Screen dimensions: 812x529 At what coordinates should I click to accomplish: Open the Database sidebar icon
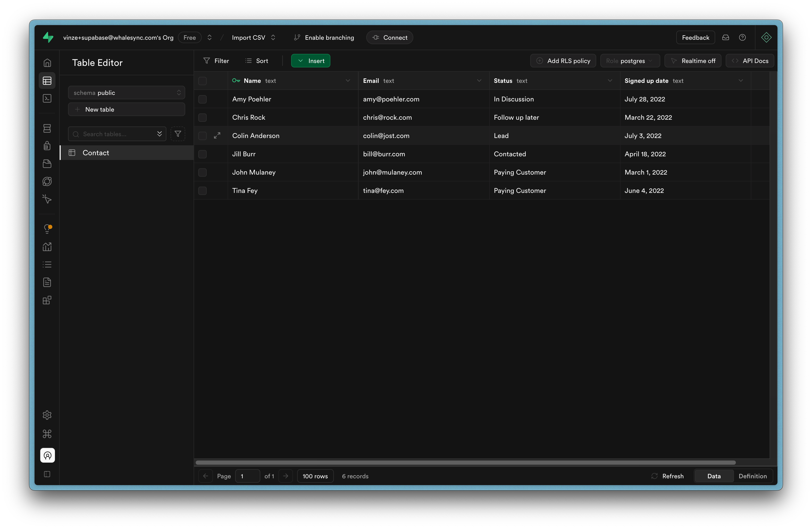[47, 128]
